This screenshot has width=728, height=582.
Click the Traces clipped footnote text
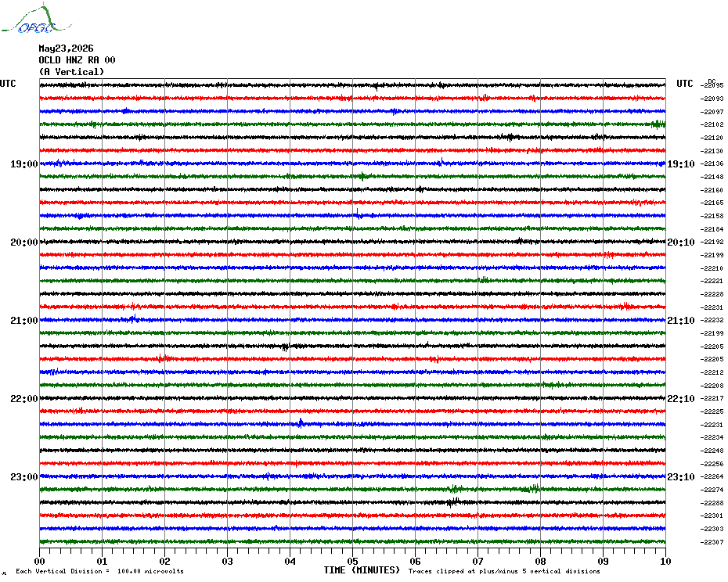pos(504,571)
